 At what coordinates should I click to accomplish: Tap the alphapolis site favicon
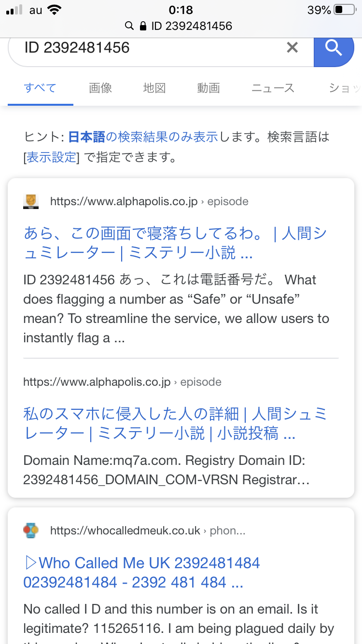click(x=31, y=201)
